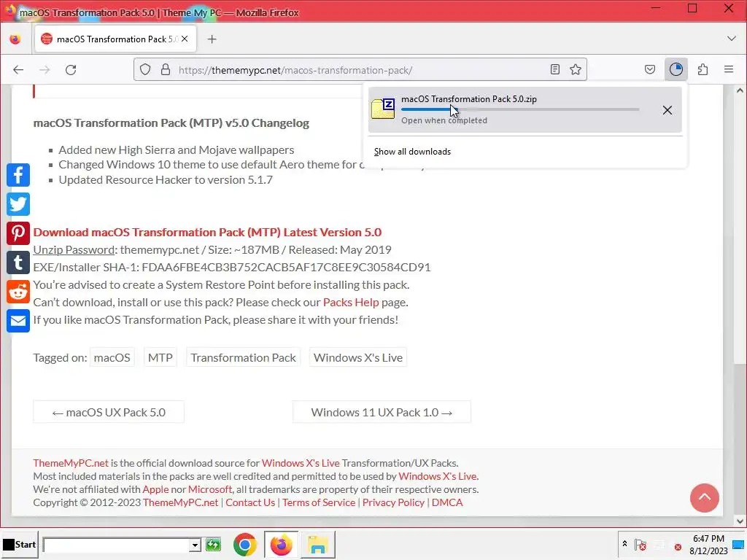Image resolution: width=747 pixels, height=560 pixels.
Task: Share the page on Reddit
Action: tap(18, 292)
